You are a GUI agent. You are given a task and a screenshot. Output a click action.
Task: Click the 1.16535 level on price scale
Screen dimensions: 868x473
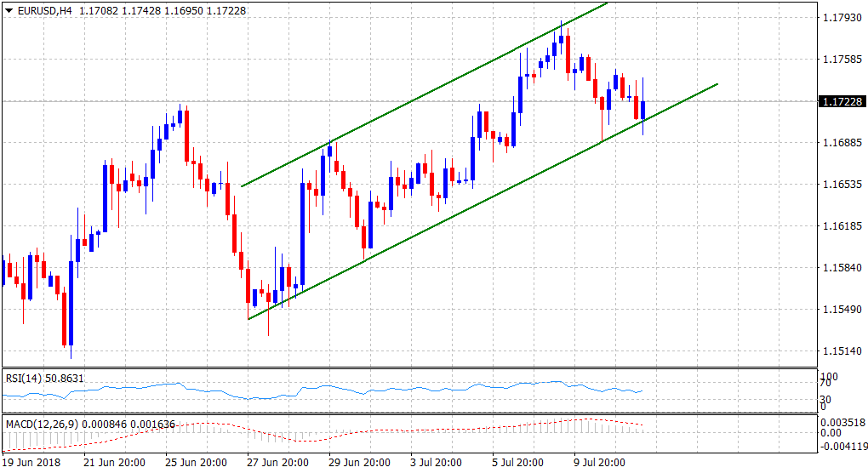pyautogui.click(x=842, y=185)
